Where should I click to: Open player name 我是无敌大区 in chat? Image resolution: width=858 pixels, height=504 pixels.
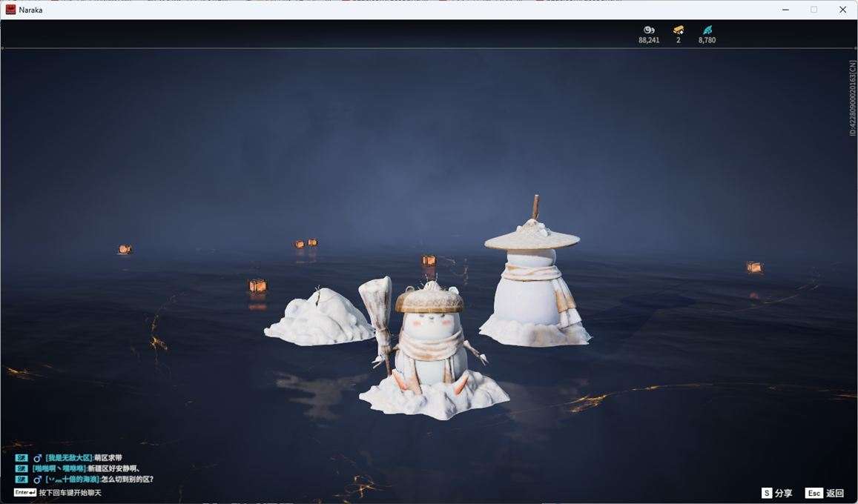(69, 458)
